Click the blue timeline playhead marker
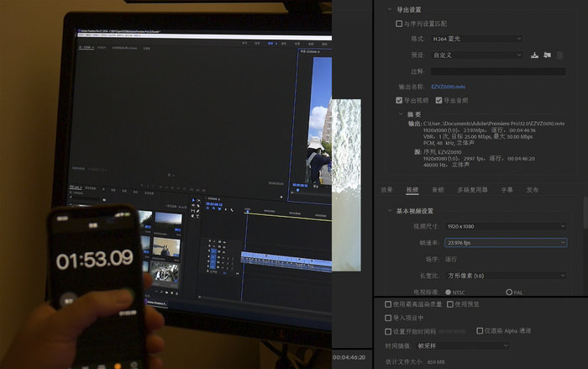Screen dimensions: 588x369 click(248, 211)
